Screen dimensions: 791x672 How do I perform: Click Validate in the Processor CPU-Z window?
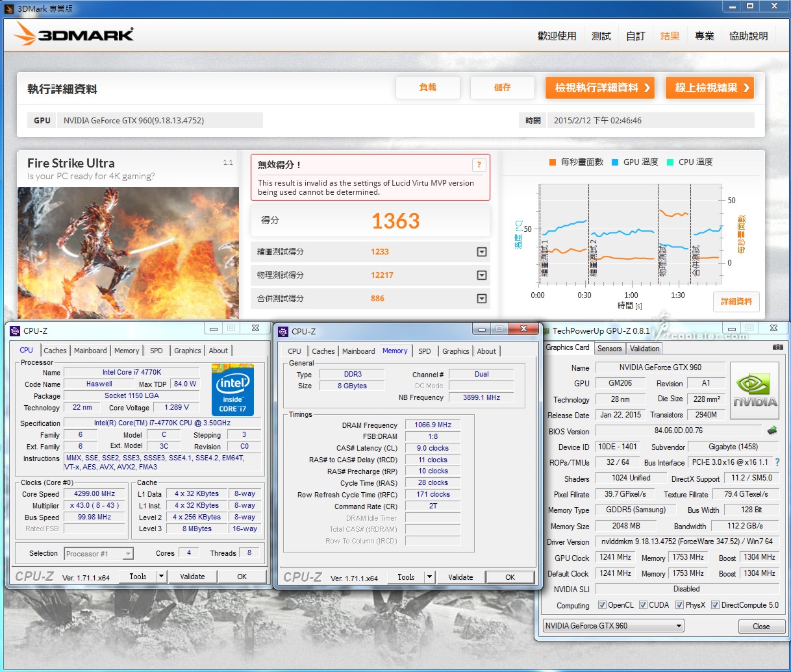pyautogui.click(x=192, y=577)
